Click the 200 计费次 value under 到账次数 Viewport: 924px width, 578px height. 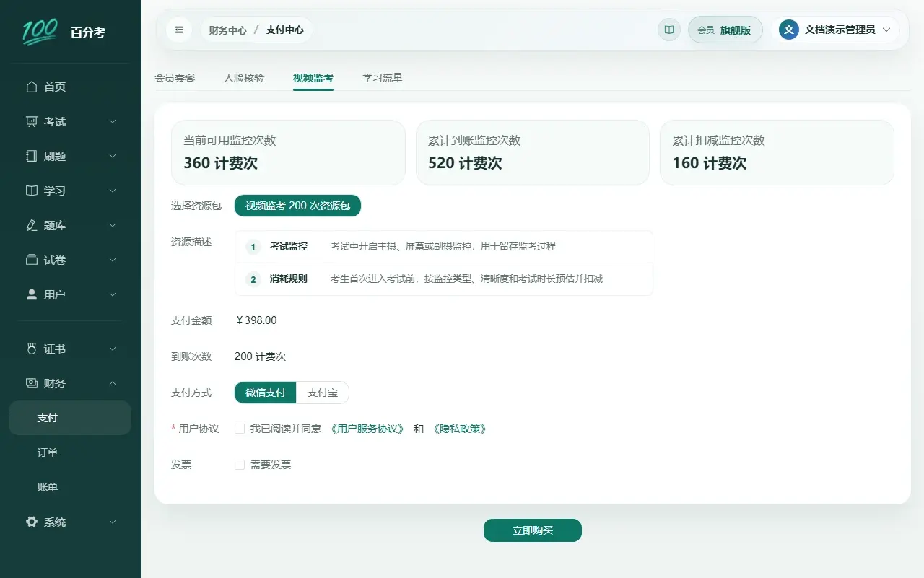coord(261,356)
